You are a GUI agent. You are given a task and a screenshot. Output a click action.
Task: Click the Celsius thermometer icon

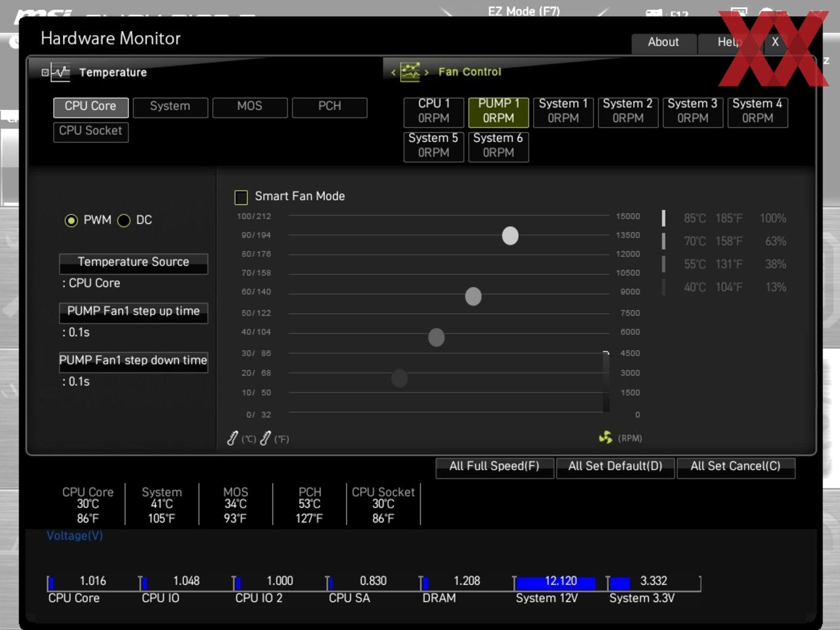(x=232, y=438)
